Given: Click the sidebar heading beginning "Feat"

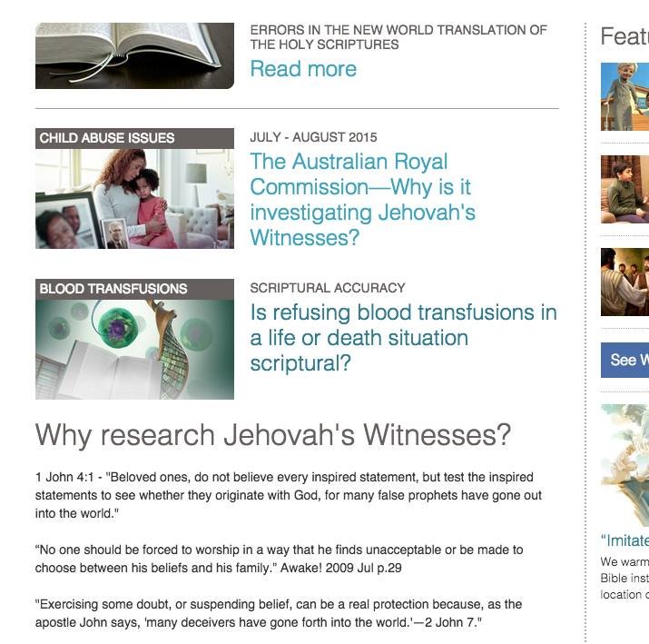Looking at the screenshot, I should [x=625, y=36].
